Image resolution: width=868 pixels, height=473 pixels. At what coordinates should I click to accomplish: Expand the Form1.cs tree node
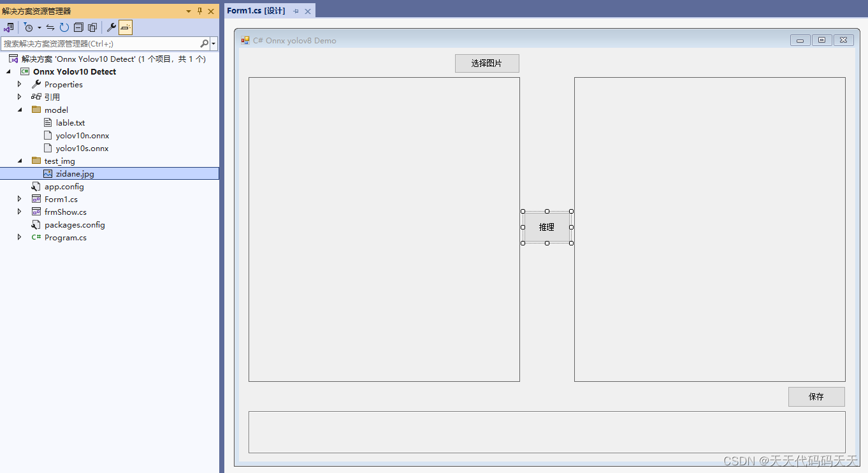pyautogui.click(x=19, y=199)
